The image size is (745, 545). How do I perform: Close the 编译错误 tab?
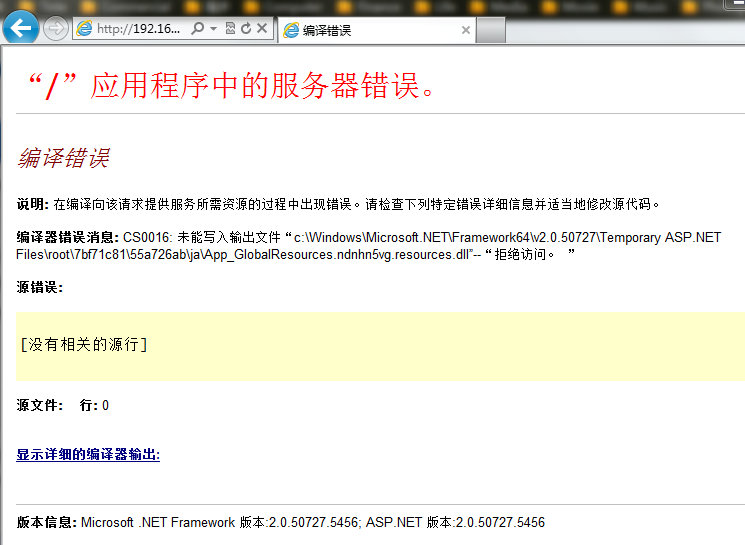pyautogui.click(x=465, y=30)
